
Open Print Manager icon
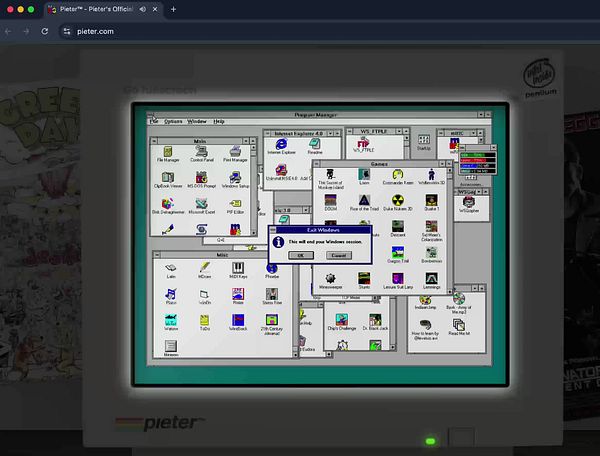point(235,154)
